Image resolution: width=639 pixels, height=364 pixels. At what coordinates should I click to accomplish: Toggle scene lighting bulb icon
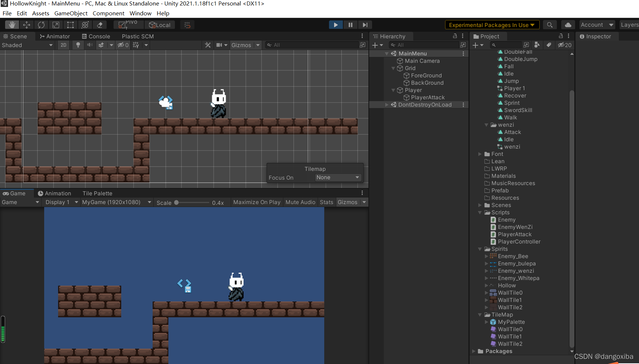tap(78, 45)
